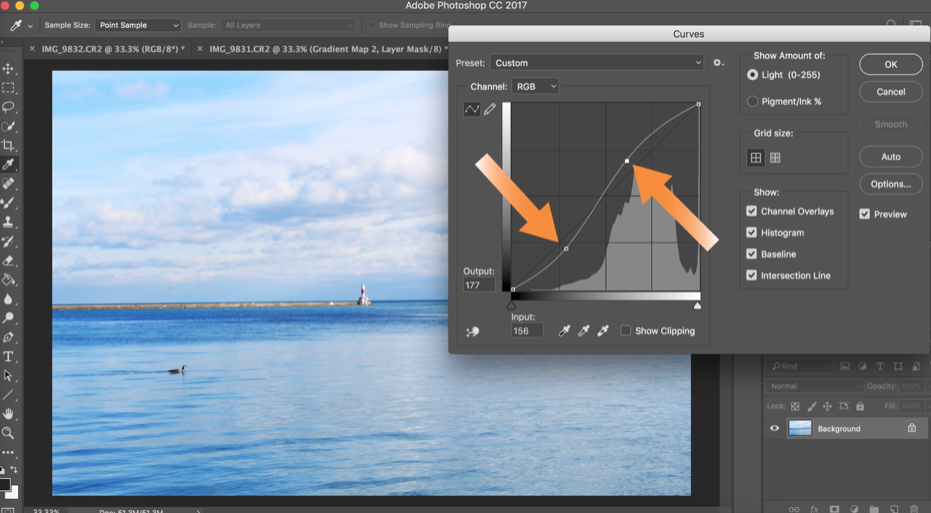Close the IMG_9832.CR2 tab
Image resolution: width=931 pixels, height=513 pixels.
coord(32,49)
